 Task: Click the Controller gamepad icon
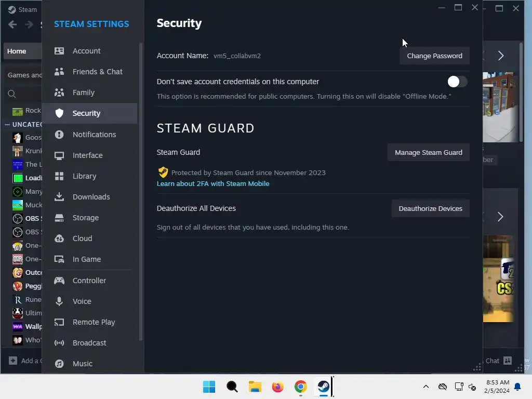click(59, 280)
